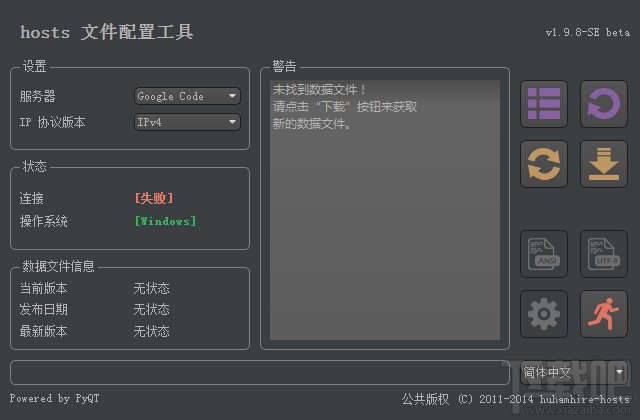Click the v1.9.8-SE beta version label
Screen dimensions: 640x420
pyautogui.click(x=587, y=33)
